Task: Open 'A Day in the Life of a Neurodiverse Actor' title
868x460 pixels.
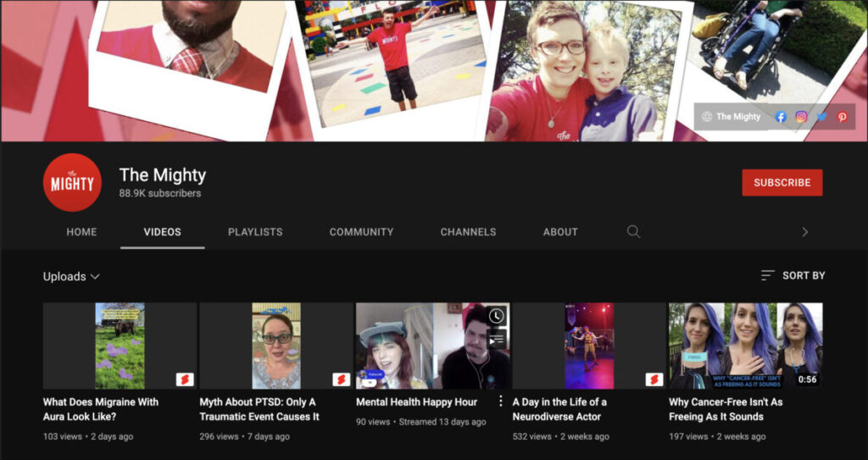Action: pyautogui.click(x=559, y=409)
